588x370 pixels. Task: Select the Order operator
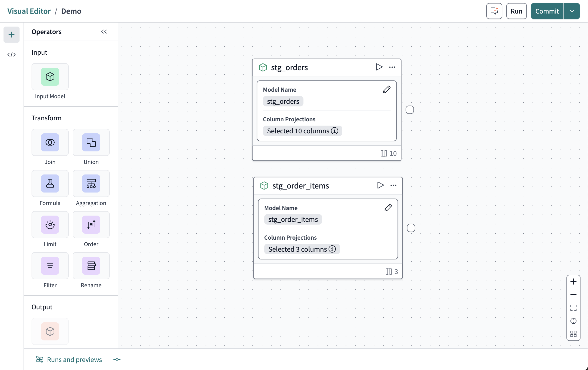click(91, 225)
